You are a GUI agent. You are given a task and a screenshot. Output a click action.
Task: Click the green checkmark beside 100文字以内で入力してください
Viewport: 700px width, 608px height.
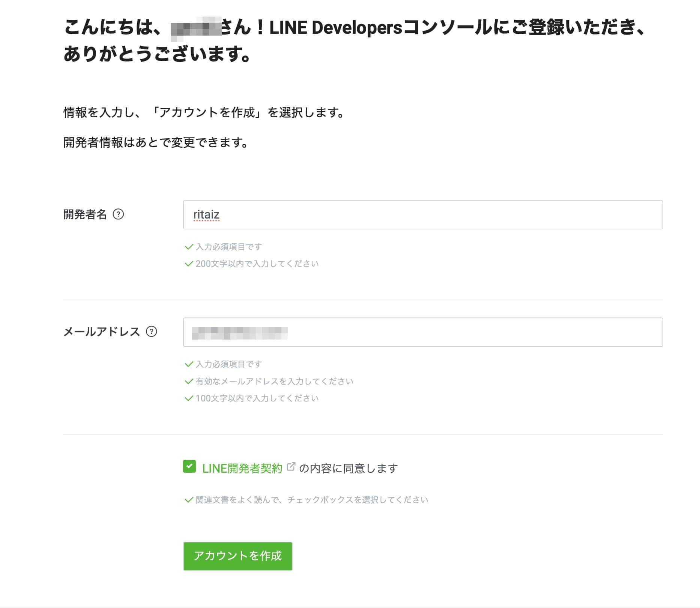189,398
